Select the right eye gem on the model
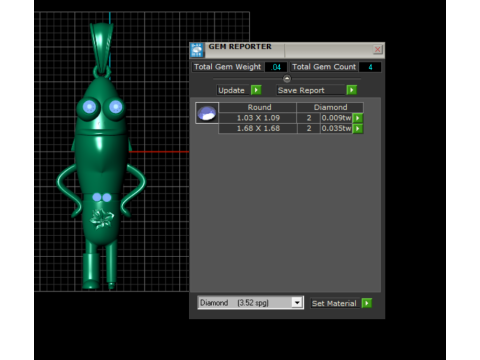480x360 pixels. point(116,107)
